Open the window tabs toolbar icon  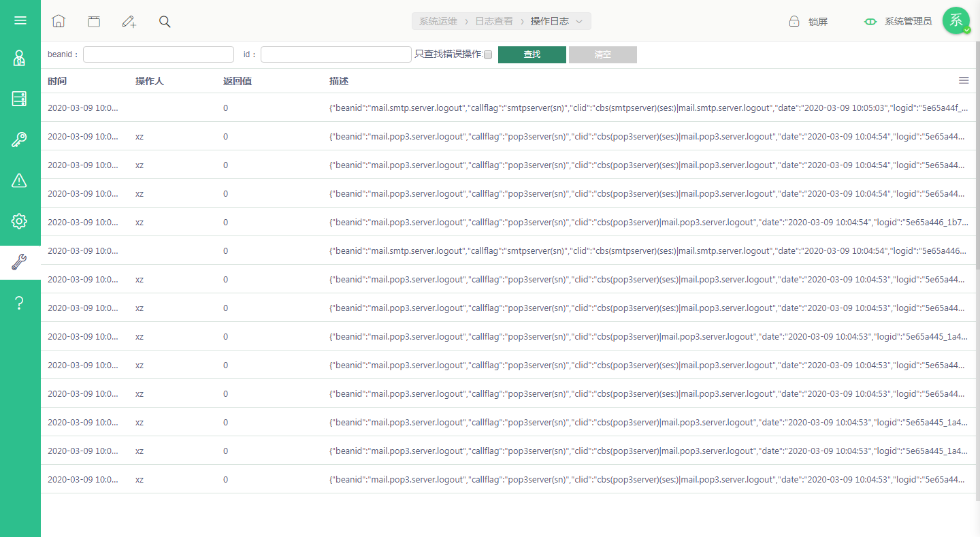coord(94,21)
